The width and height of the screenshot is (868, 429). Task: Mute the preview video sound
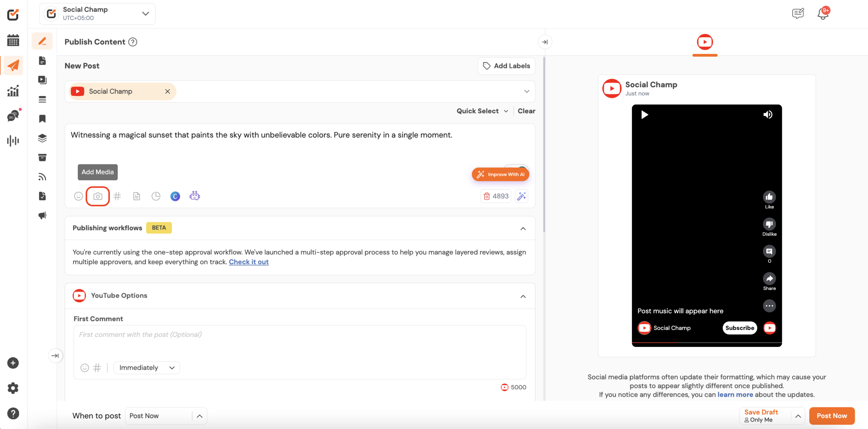coord(768,115)
